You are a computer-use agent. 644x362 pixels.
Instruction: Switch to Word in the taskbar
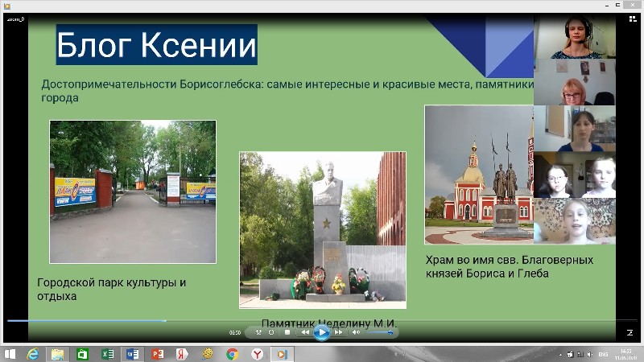point(133,353)
